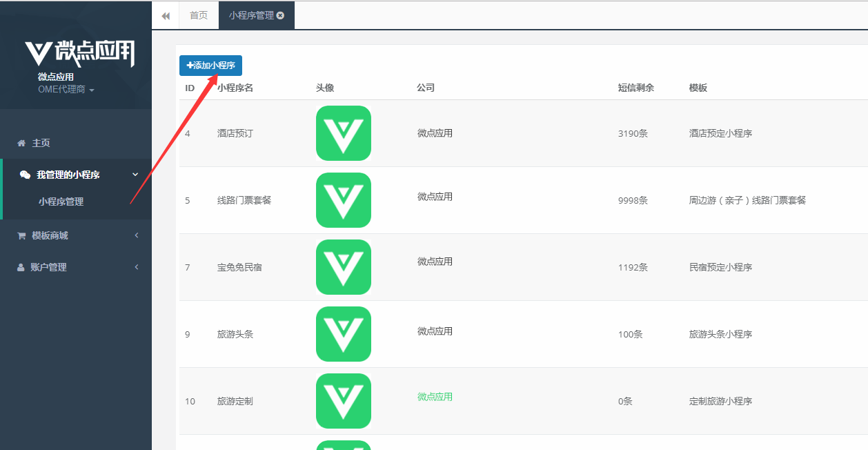The width and height of the screenshot is (868, 450).
Task: Click the 添加小程序 button
Action: pos(210,66)
